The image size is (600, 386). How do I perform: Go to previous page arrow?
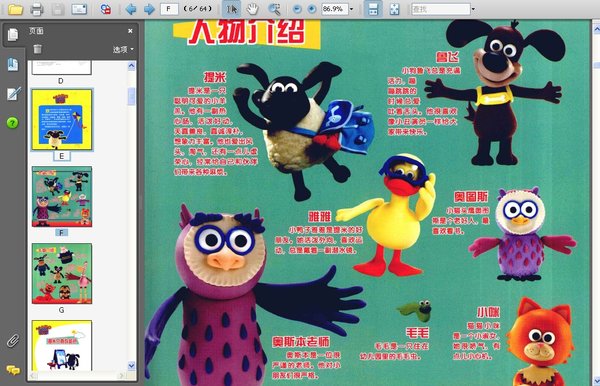point(131,9)
